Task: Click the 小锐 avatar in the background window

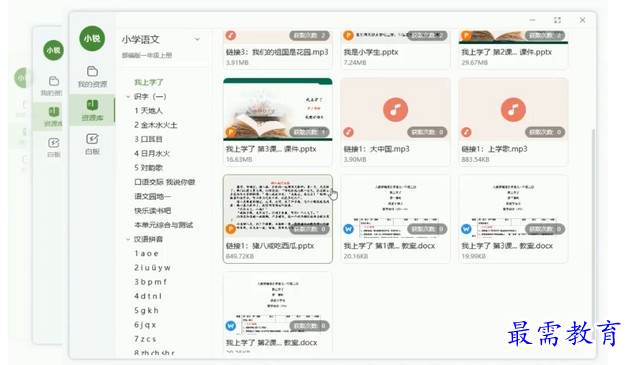Action: (53, 50)
